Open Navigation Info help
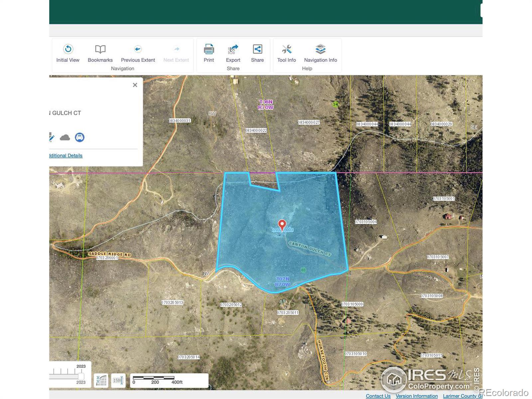The height and width of the screenshot is (399, 532). pyautogui.click(x=320, y=53)
